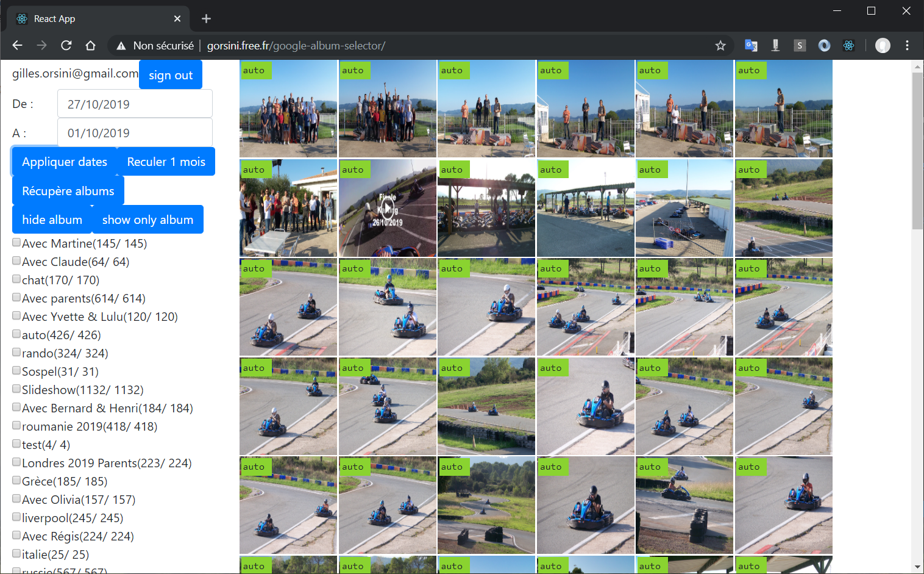Open the user profile avatar
This screenshot has height=574, width=924.
[x=883, y=46]
